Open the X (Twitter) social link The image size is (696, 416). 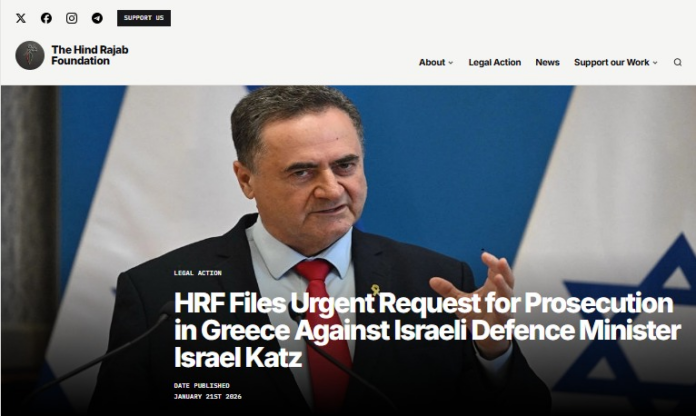[21, 18]
